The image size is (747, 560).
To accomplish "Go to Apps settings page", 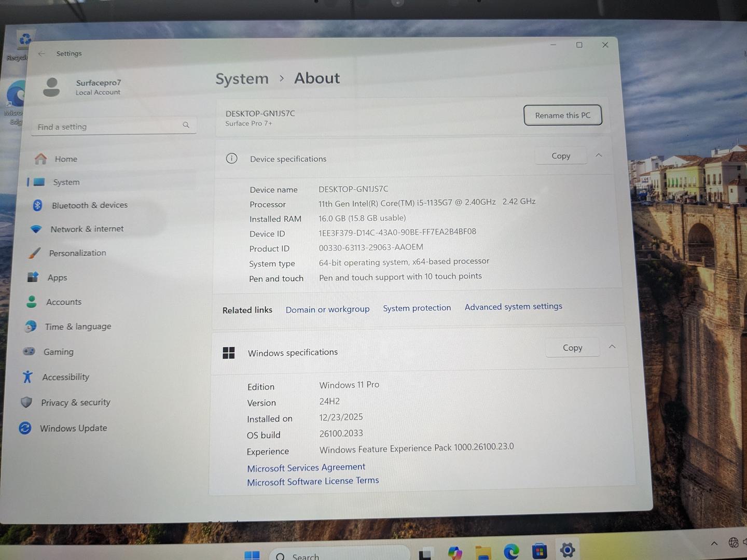I will [x=57, y=278].
